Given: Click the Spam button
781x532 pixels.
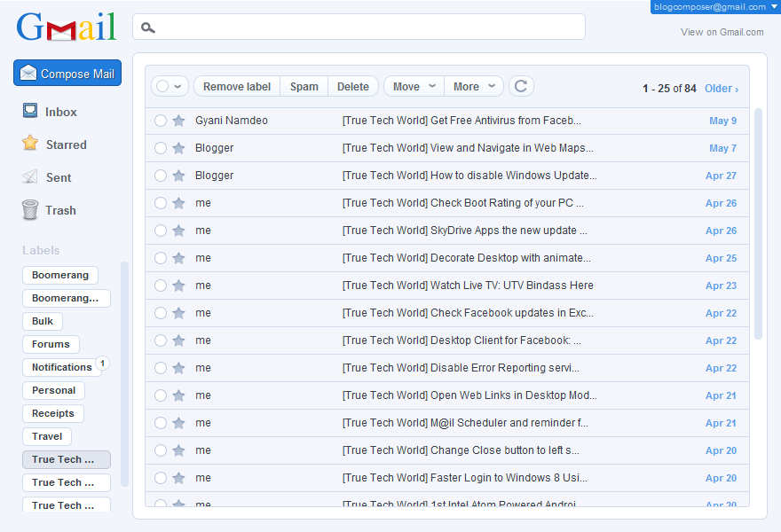Looking at the screenshot, I should [x=304, y=86].
